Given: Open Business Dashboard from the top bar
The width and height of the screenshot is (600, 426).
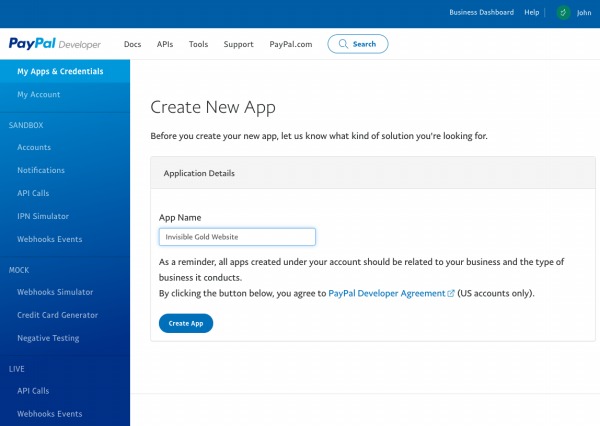Looking at the screenshot, I should point(481,13).
